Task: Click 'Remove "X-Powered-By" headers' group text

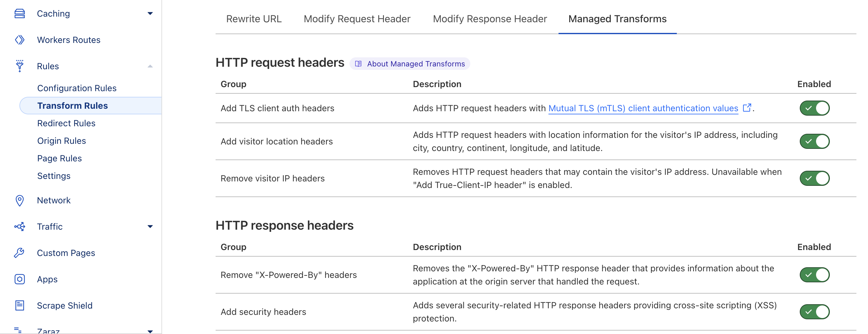Action: pyautogui.click(x=288, y=274)
